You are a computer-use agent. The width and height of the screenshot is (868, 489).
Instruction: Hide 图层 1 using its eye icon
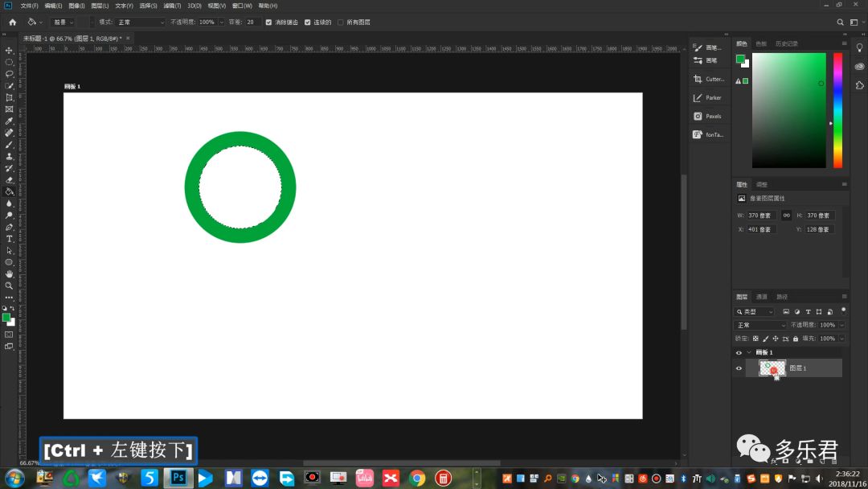point(739,368)
